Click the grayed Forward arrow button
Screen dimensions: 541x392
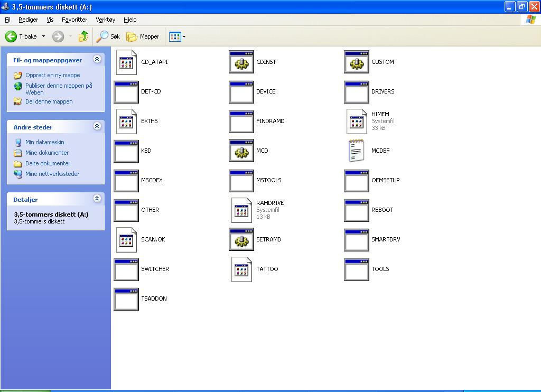pos(58,36)
